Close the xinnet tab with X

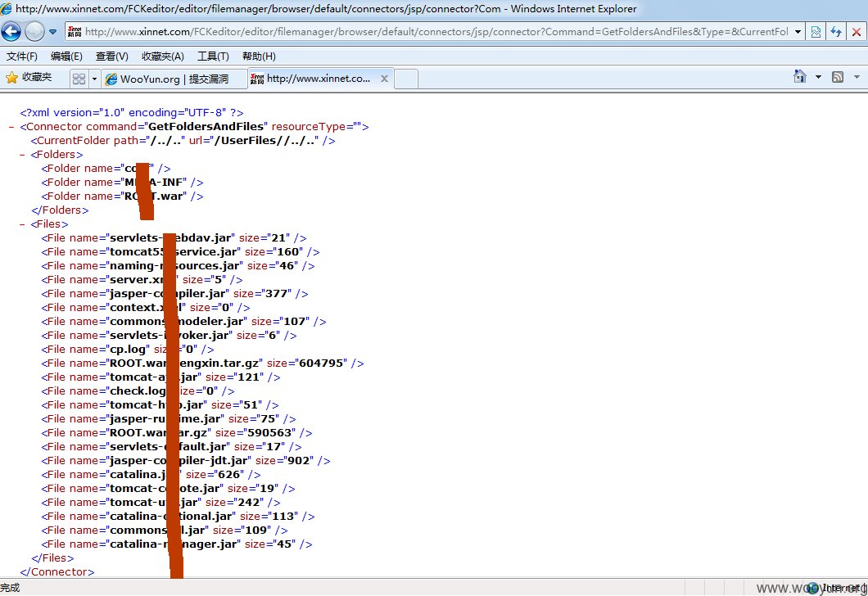pos(384,79)
